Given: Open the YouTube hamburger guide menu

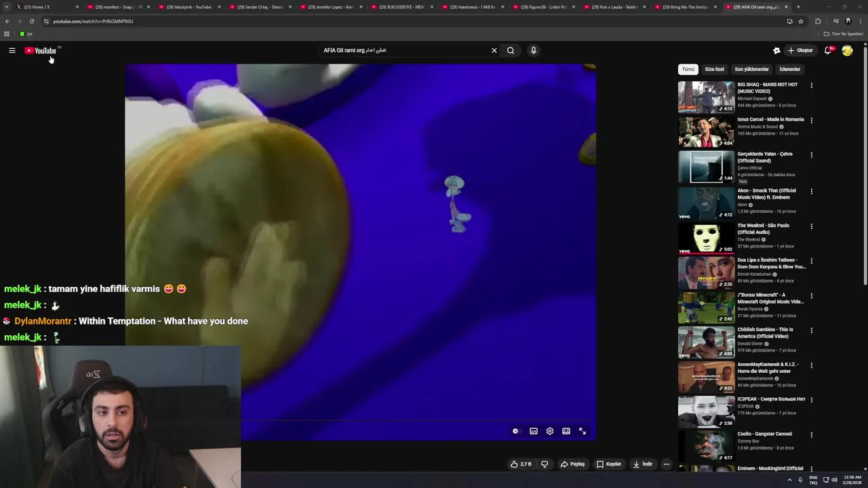Looking at the screenshot, I should point(12,50).
